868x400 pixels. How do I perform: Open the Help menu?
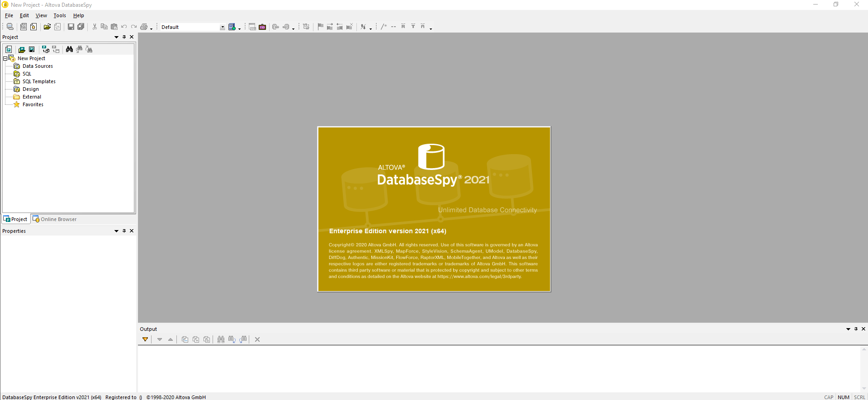pos(79,15)
